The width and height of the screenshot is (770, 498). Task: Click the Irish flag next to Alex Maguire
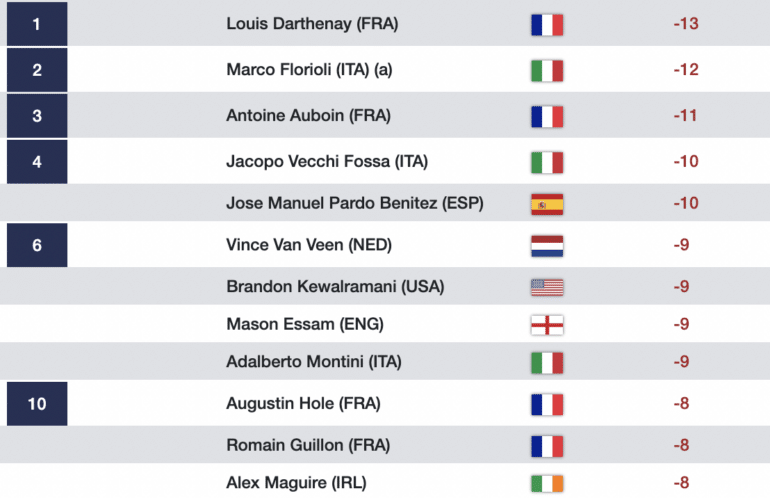tap(547, 483)
